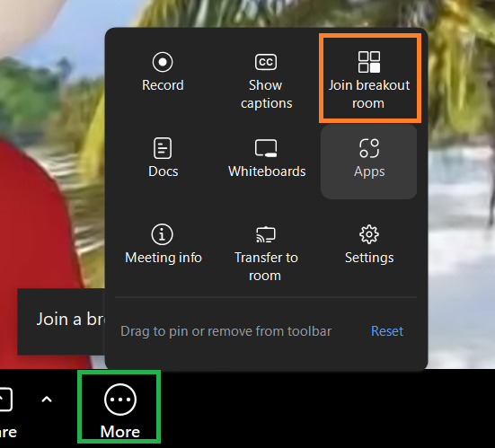
Task: Click the Reset link
Action: (x=387, y=331)
